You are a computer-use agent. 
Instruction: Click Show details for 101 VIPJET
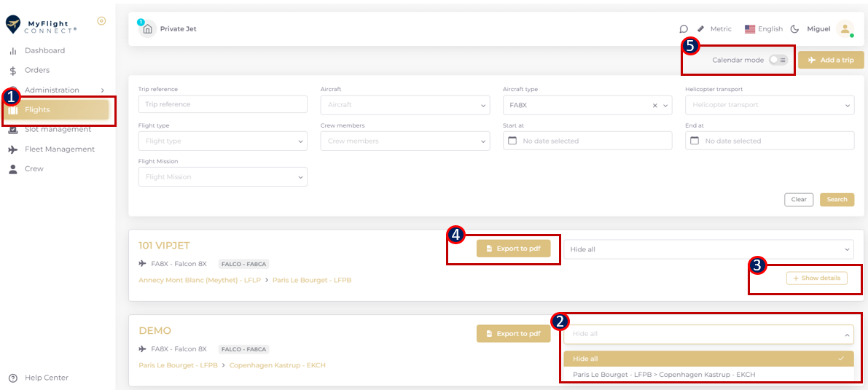pos(816,278)
